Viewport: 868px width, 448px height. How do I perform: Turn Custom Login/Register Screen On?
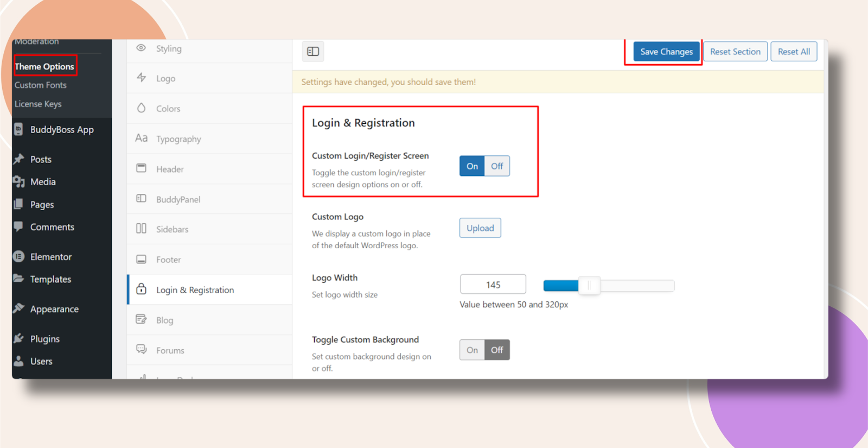pos(472,166)
